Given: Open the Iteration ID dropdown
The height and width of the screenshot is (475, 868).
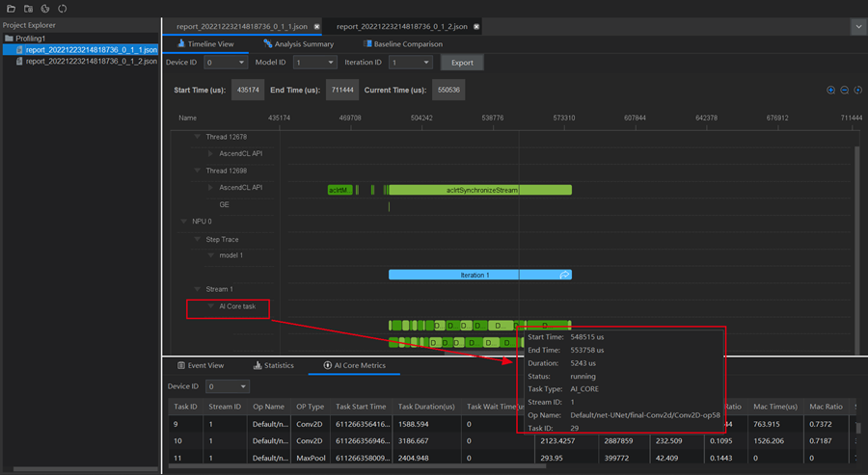Looking at the screenshot, I should click(x=410, y=63).
